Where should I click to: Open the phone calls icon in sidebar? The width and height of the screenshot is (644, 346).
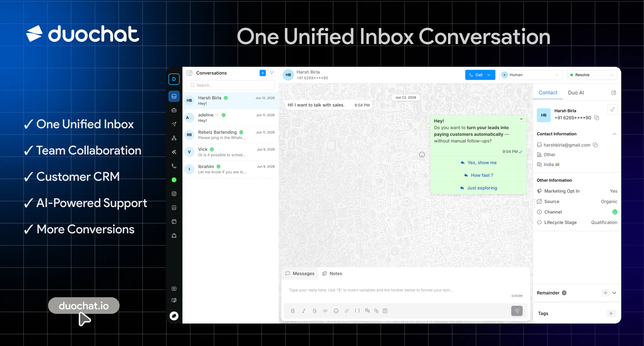[174, 166]
